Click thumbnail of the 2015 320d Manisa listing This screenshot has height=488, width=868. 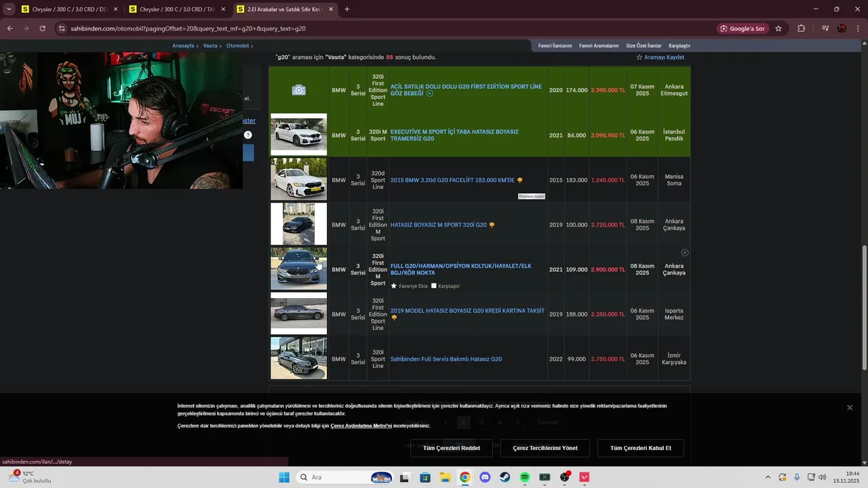[298, 180]
